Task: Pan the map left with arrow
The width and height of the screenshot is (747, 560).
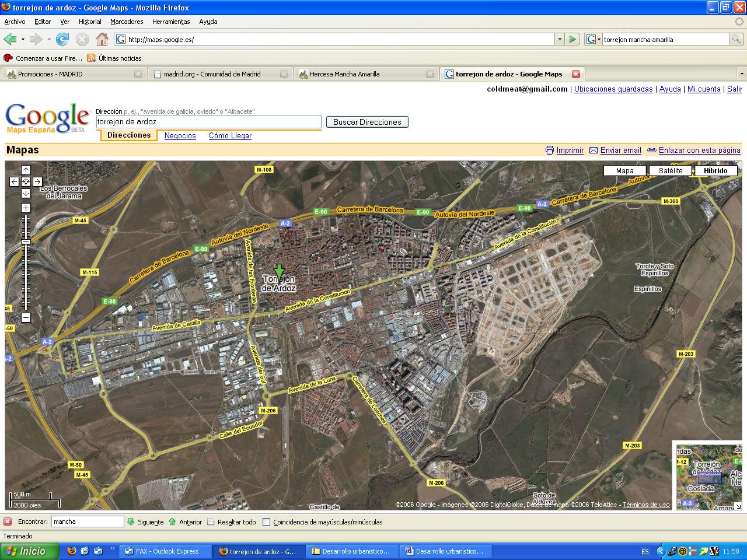Action: point(14,181)
